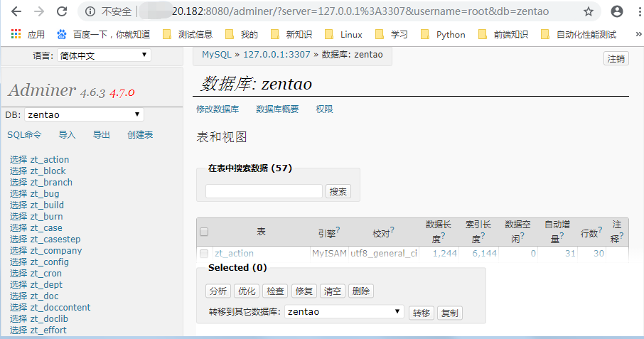Open the Chrome profile avatar icon

(617, 11)
